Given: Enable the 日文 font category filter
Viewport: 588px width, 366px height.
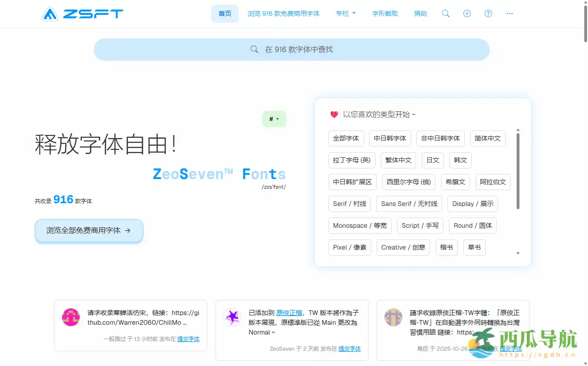Looking at the screenshot, I should 432,160.
